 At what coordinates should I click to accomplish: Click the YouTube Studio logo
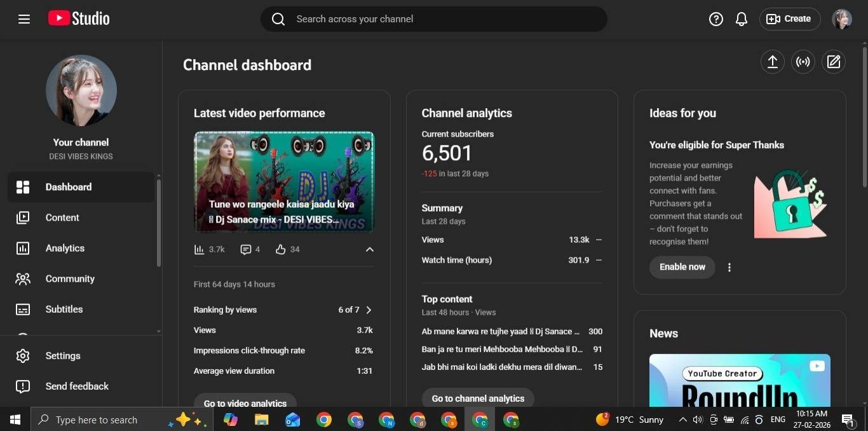coord(79,19)
